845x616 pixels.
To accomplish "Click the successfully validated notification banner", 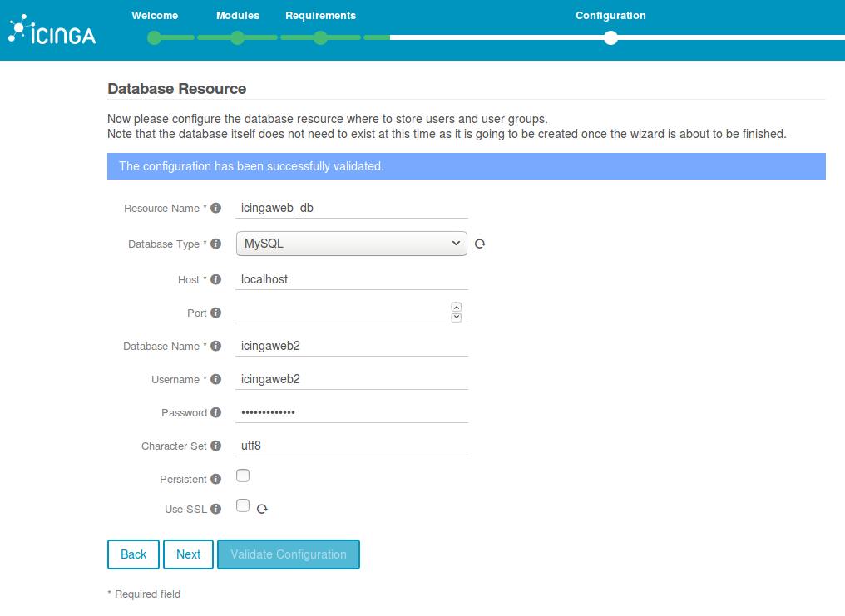I will tap(466, 166).
